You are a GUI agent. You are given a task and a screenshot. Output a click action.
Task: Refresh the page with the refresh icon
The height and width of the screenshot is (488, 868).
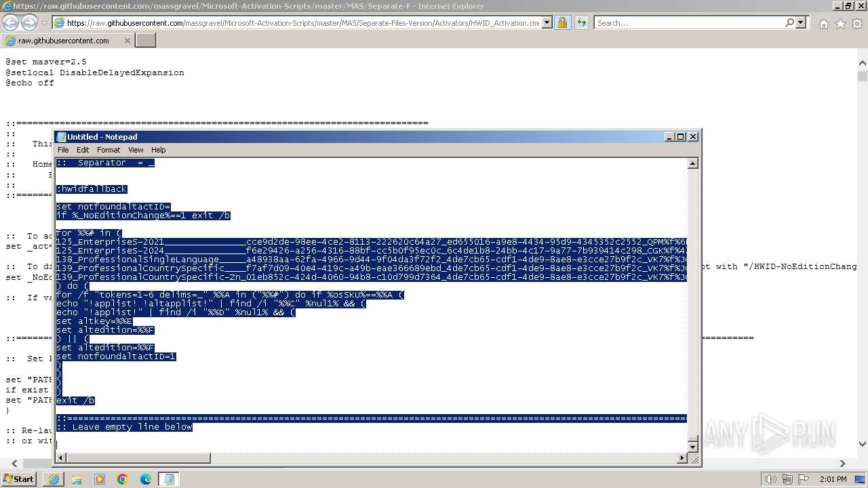[581, 22]
